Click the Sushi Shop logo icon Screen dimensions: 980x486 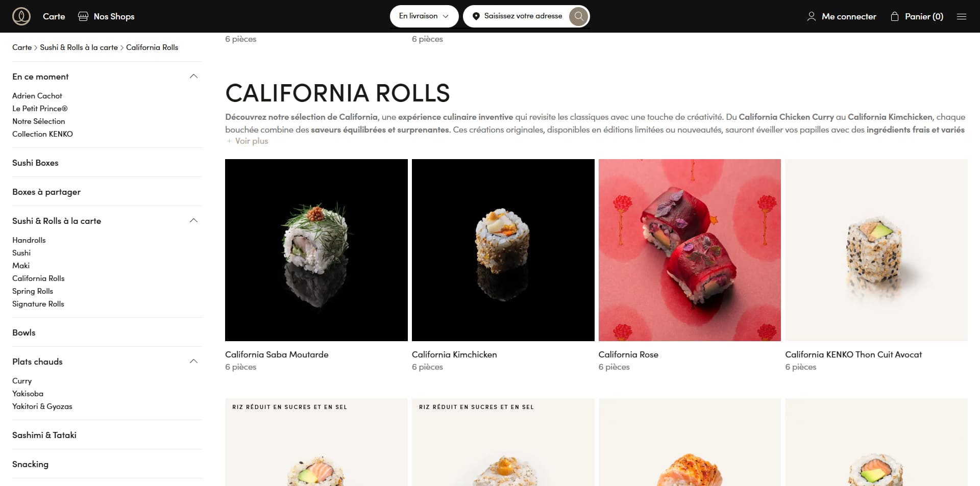click(x=21, y=16)
